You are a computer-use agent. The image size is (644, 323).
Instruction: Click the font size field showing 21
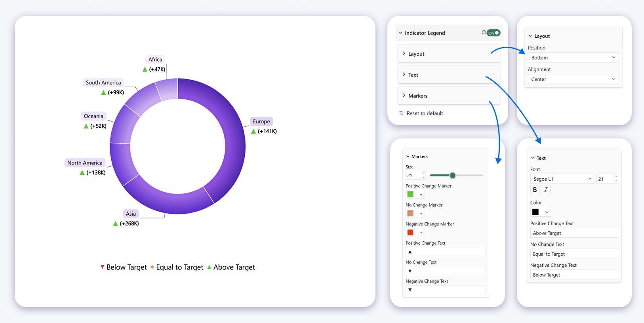tap(607, 179)
